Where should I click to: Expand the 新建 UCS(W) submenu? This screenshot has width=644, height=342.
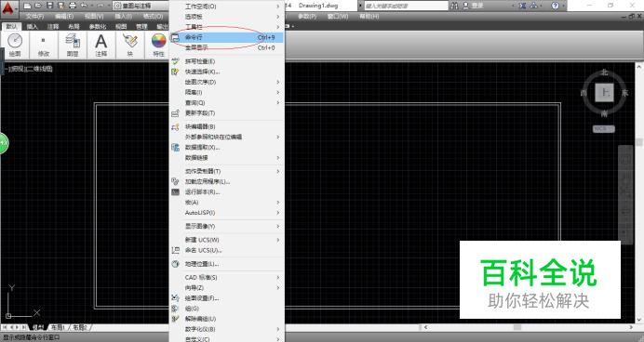227,240
